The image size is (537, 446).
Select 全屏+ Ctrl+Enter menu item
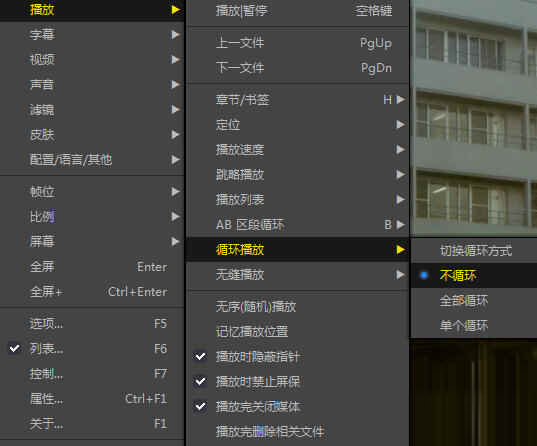92,292
